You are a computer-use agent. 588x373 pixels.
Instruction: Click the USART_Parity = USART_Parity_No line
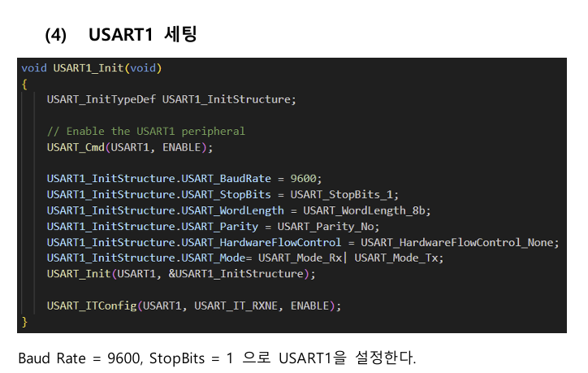pyautogui.click(x=213, y=226)
